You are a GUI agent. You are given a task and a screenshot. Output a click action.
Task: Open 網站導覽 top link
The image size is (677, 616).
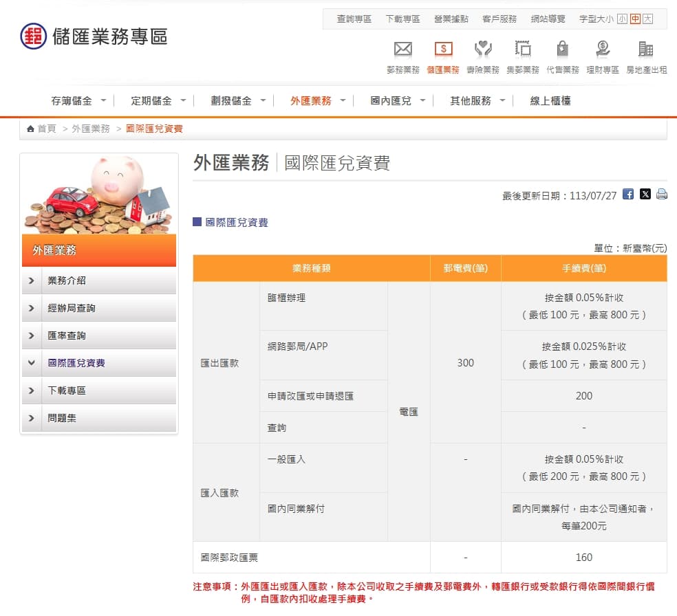click(x=548, y=19)
